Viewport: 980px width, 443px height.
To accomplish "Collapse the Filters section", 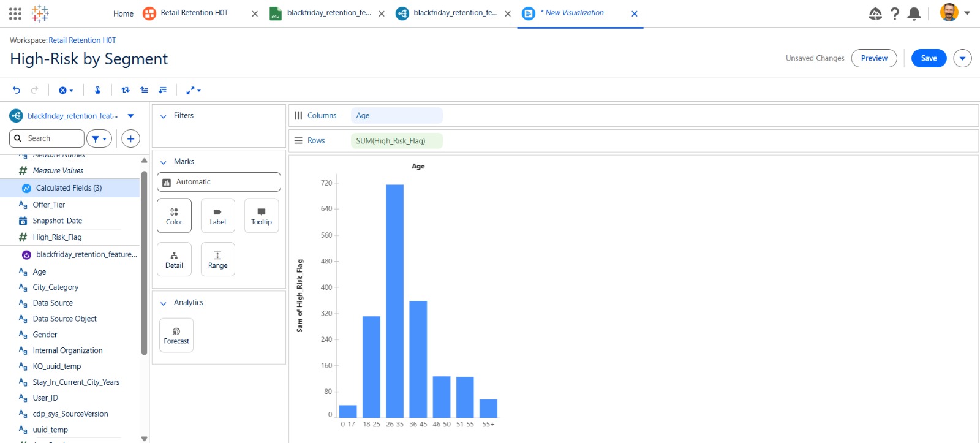I will click(x=164, y=116).
